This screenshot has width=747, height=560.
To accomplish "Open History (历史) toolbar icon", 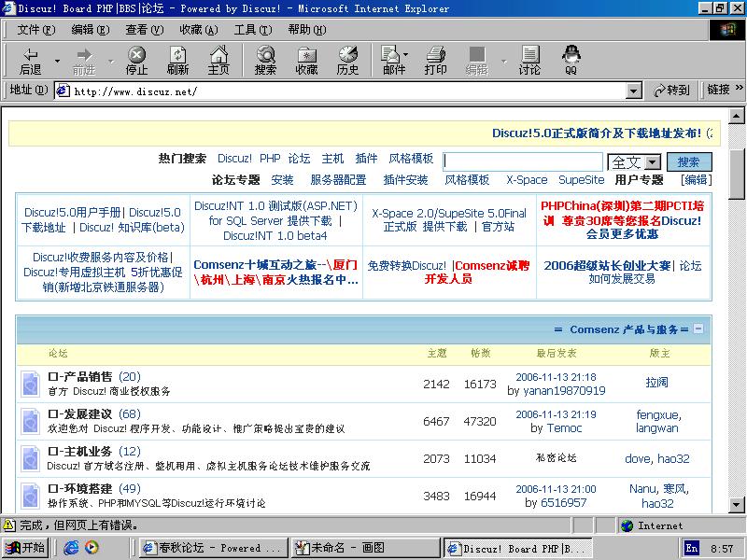I will pos(347,61).
